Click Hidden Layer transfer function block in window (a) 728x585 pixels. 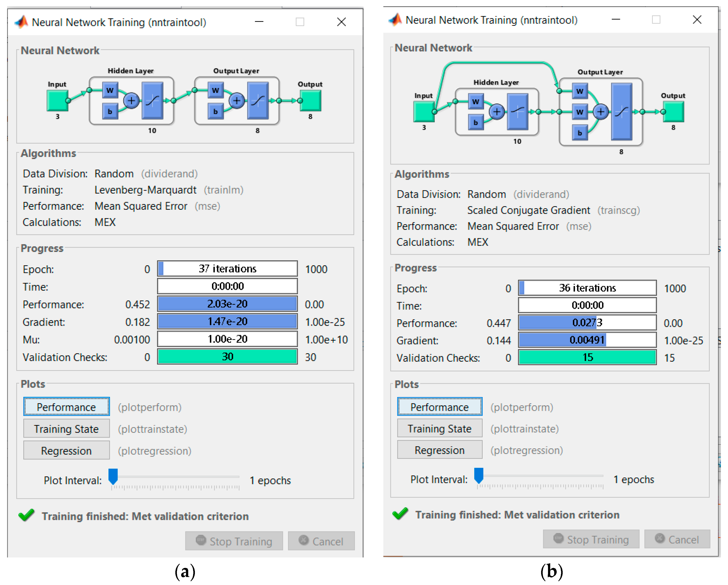tap(153, 101)
